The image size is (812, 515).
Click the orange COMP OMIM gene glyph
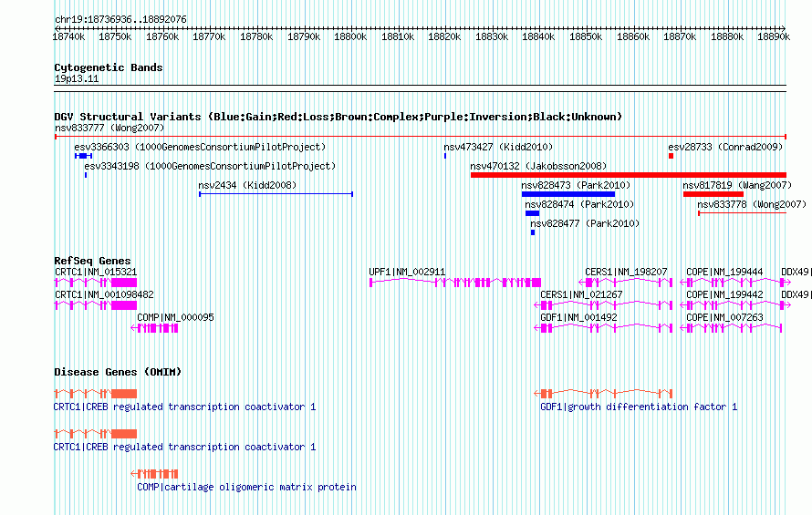[x=154, y=474]
